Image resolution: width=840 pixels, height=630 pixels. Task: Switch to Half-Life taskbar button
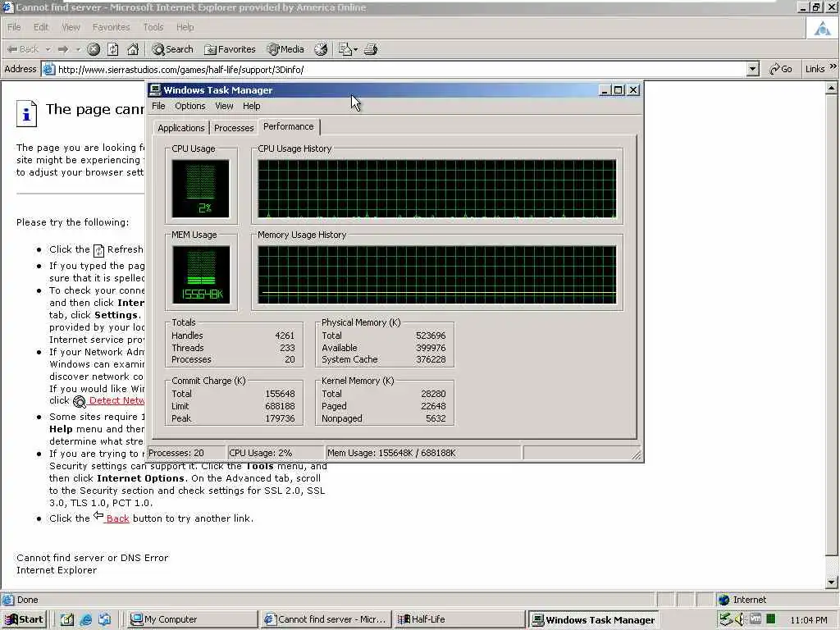(459, 619)
